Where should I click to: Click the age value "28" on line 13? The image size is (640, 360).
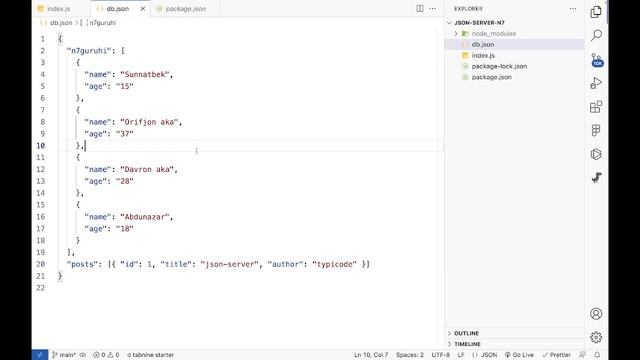coord(124,181)
